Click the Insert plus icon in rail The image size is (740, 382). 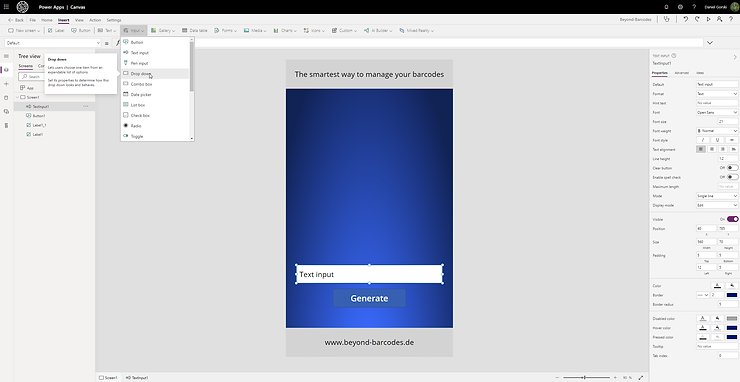(x=6, y=84)
